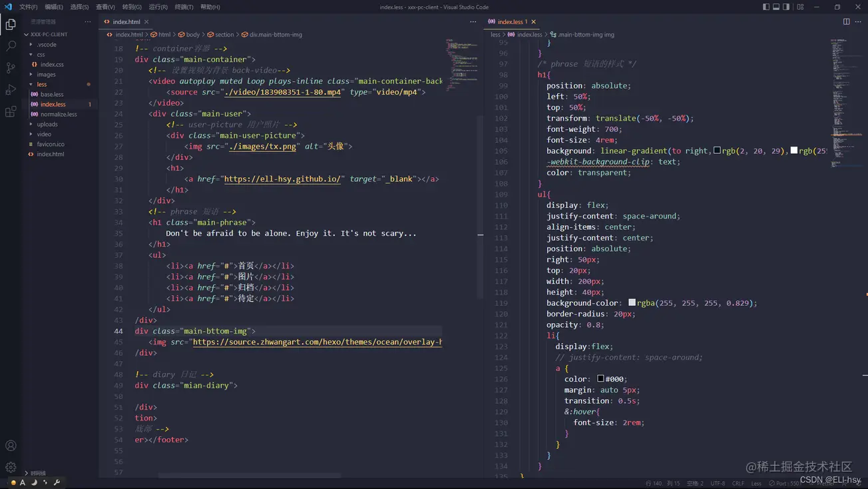868x489 pixels.
Task: Toggle secondary sidebar visibility
Action: (786, 7)
